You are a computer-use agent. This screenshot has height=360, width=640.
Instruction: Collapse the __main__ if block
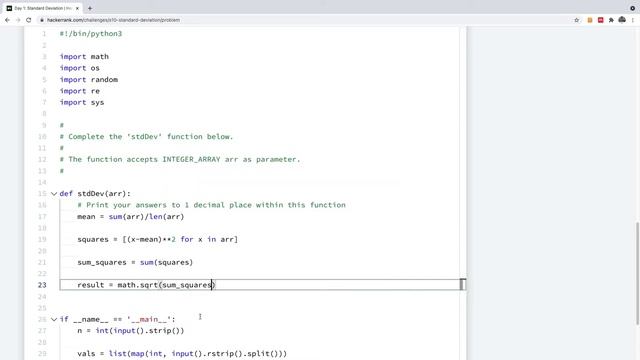click(x=54, y=320)
